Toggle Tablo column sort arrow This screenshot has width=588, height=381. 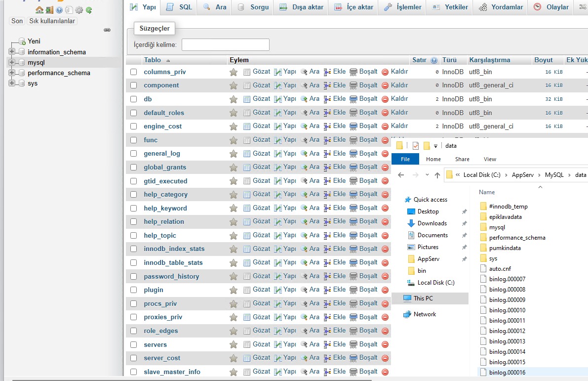(168, 60)
